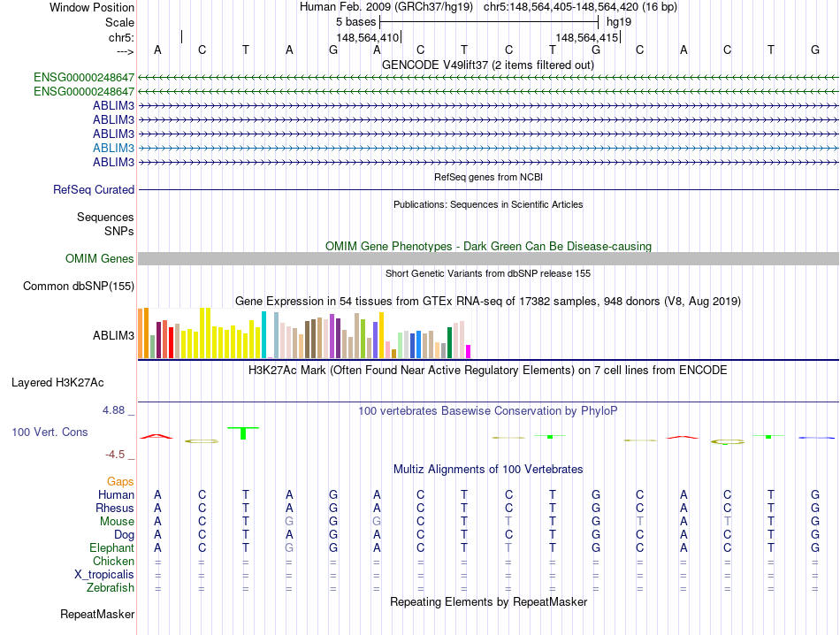The image size is (840, 635).
Task: Click the light-blue ABLIM3 transcript label
Action: click(x=113, y=148)
